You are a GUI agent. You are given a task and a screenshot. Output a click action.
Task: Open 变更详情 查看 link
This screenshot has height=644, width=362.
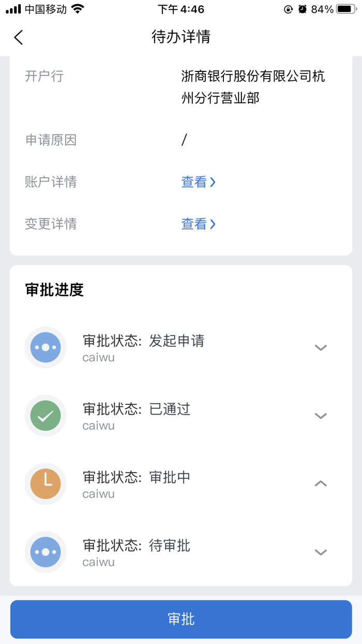(198, 224)
